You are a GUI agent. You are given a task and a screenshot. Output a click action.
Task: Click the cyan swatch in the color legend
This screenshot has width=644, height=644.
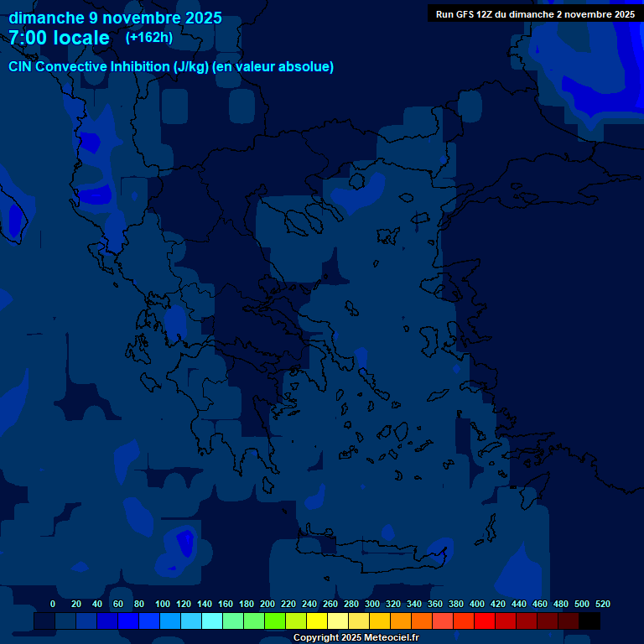(x=212, y=621)
